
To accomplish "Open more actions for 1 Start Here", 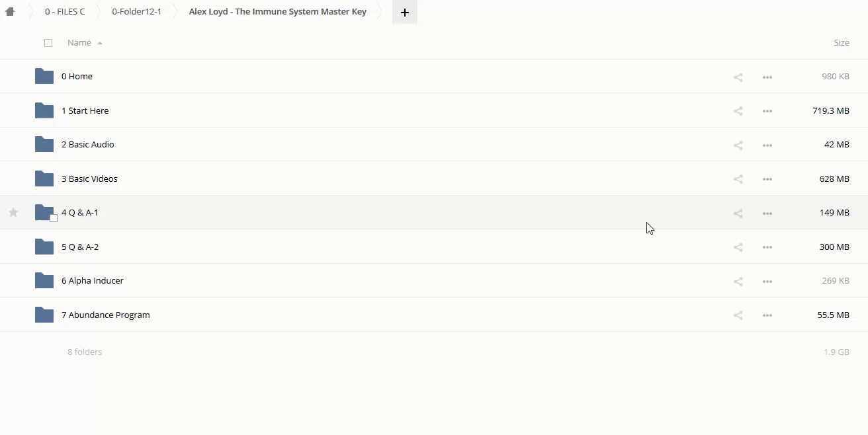I will [767, 111].
